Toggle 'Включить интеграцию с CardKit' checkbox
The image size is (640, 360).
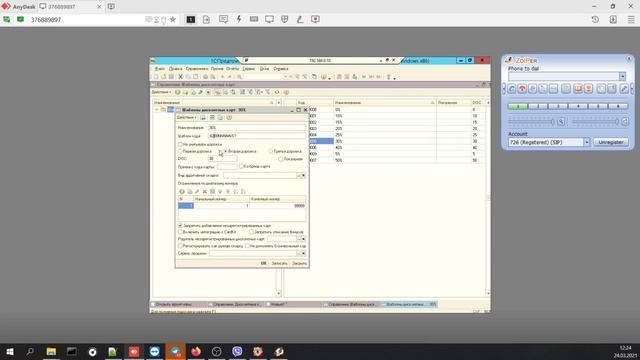(180, 232)
